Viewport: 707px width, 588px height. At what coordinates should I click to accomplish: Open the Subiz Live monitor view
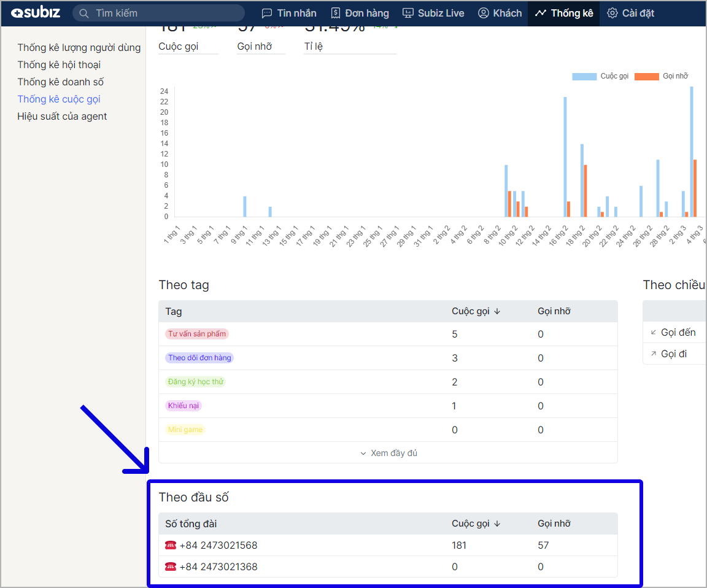pyautogui.click(x=433, y=13)
